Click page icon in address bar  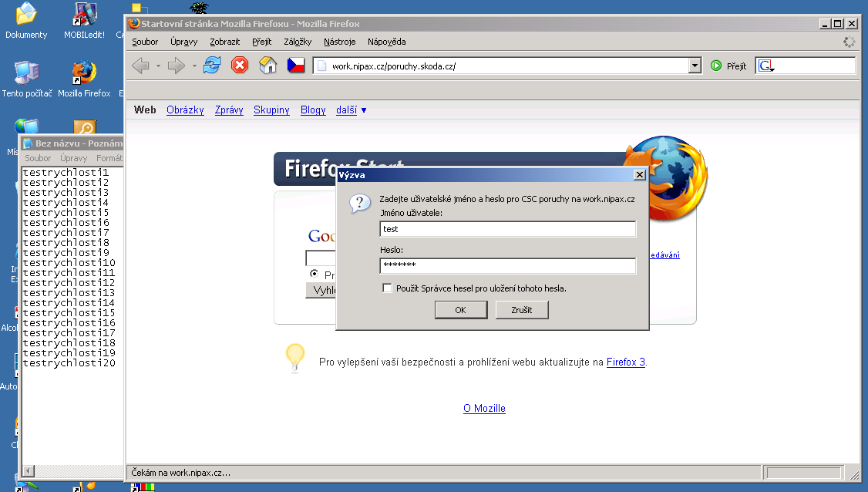(x=321, y=66)
